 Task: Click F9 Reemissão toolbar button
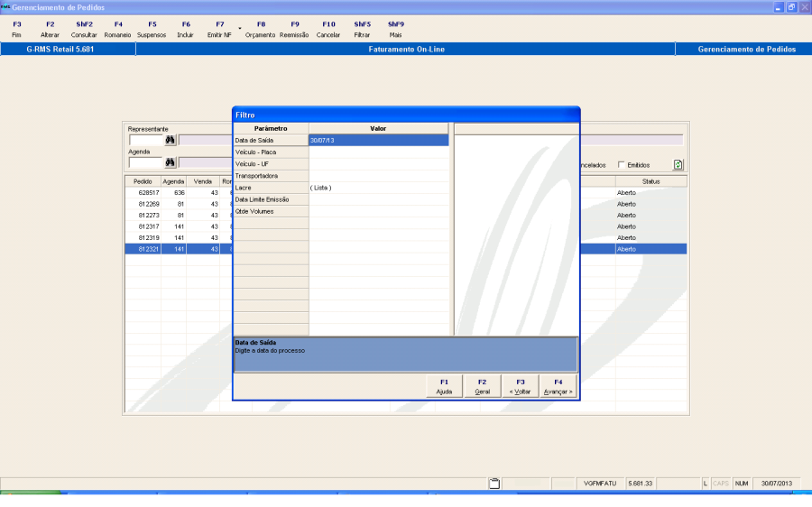pos(294,30)
